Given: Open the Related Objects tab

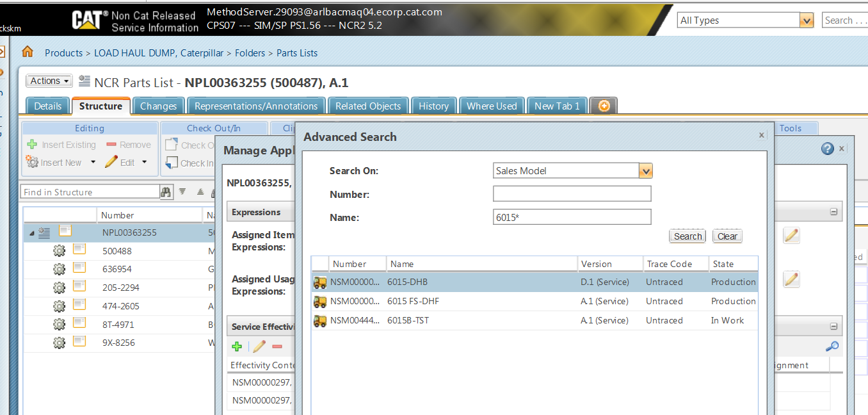Looking at the screenshot, I should click(x=368, y=106).
